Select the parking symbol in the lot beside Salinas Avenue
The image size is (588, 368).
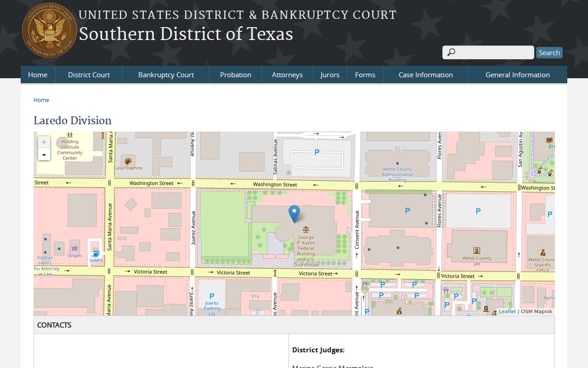click(x=317, y=152)
